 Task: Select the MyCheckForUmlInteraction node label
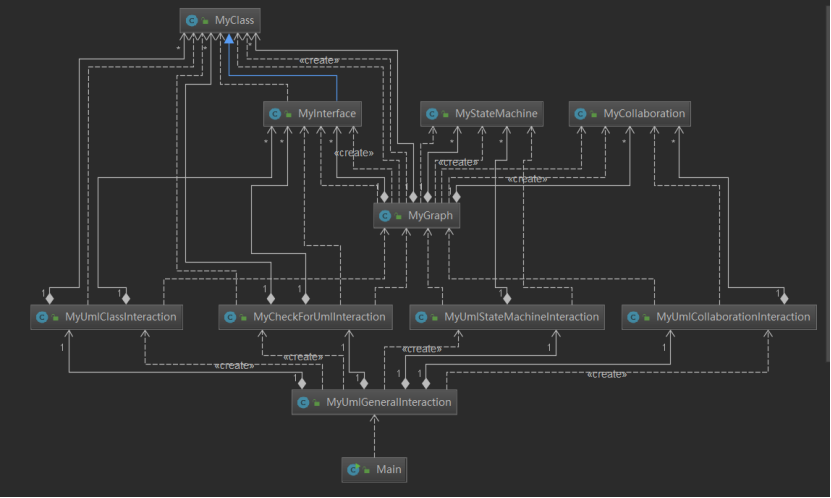[319, 317]
